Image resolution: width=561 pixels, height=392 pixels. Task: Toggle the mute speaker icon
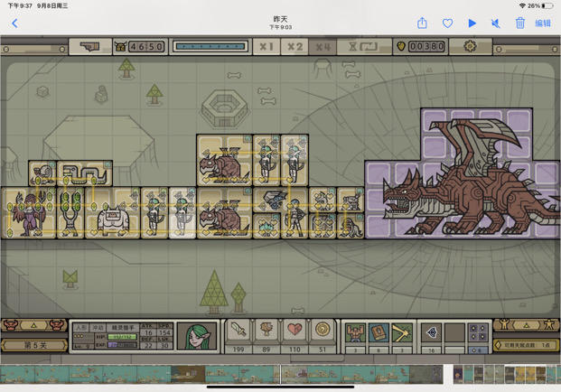tap(496, 23)
